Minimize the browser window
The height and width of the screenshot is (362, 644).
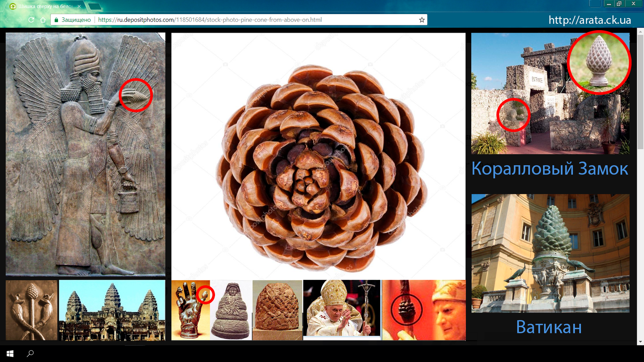pos(609,4)
